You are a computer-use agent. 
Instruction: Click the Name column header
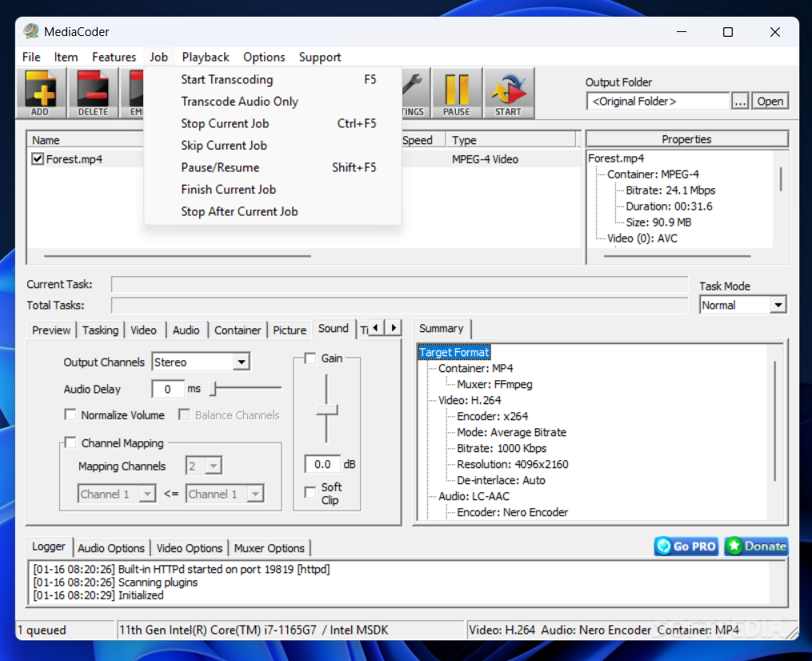click(x=86, y=140)
